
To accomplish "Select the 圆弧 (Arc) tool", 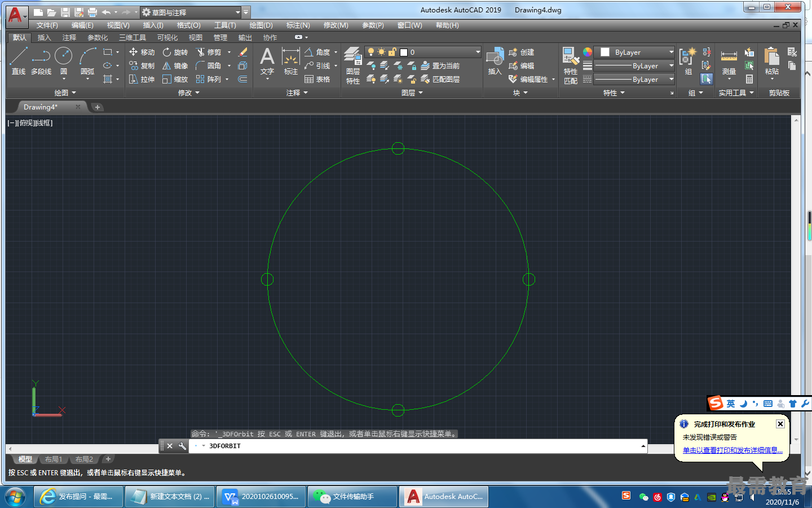I will pyautogui.click(x=87, y=61).
